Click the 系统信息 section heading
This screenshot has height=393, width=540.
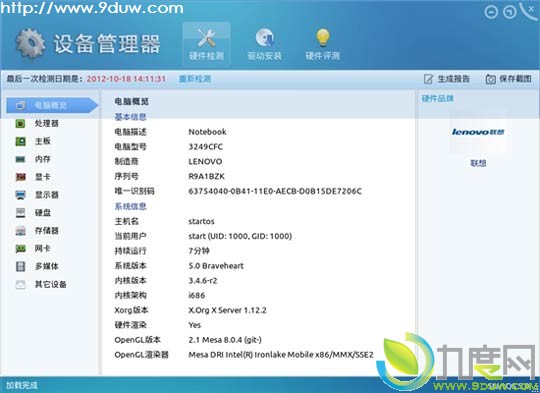coord(131,206)
